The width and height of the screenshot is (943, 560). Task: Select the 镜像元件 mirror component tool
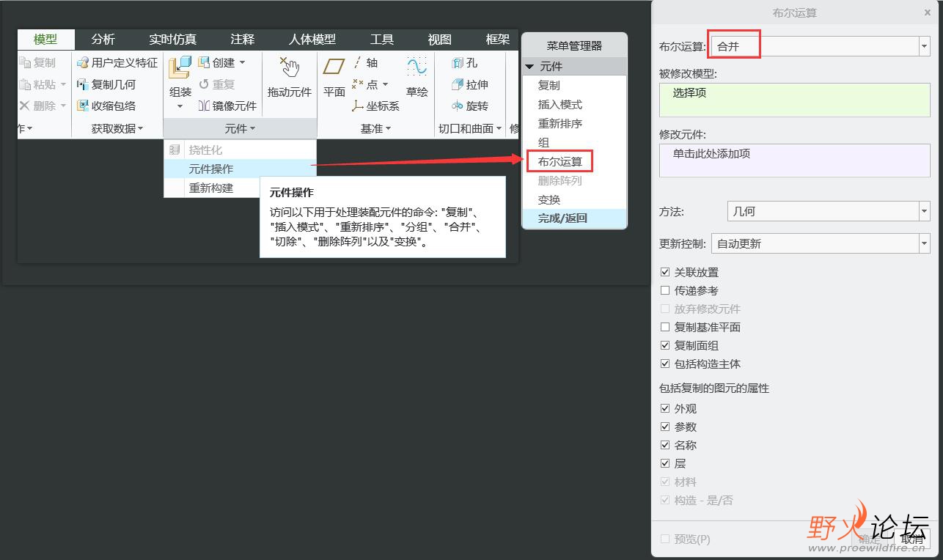pos(227,106)
